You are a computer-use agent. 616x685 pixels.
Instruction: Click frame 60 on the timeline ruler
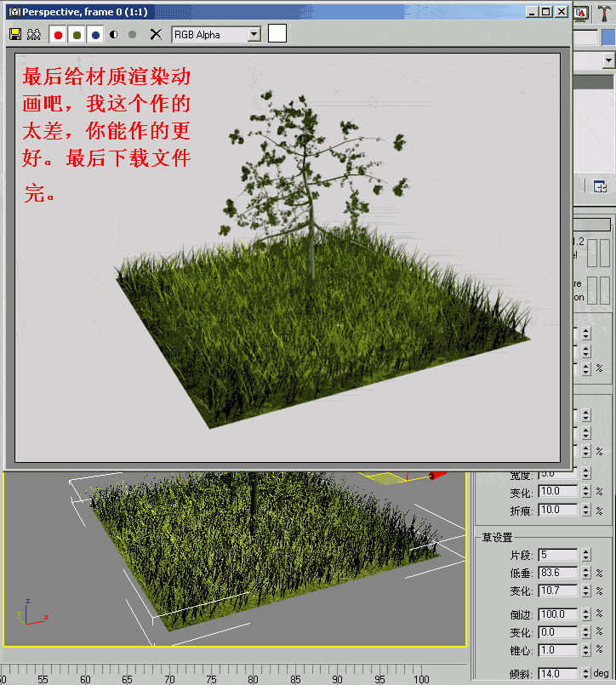point(85,679)
